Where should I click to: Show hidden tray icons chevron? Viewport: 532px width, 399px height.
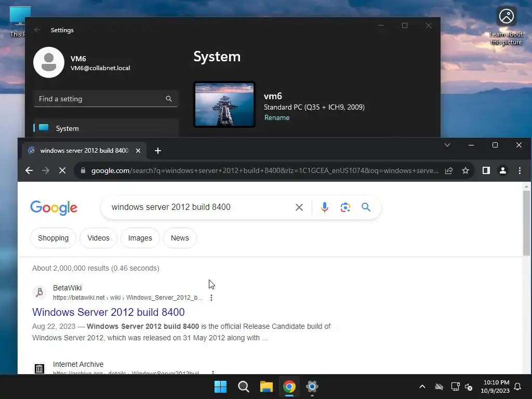click(x=422, y=387)
